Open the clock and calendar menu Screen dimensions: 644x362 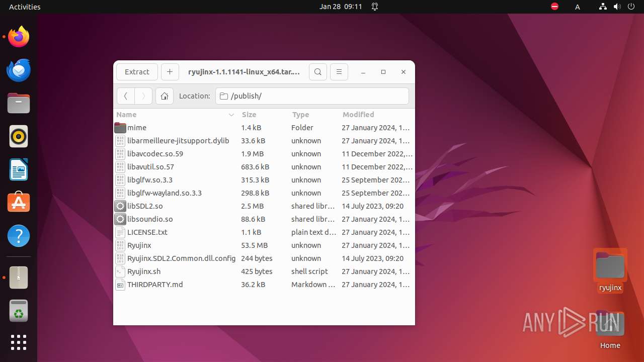[341, 7]
